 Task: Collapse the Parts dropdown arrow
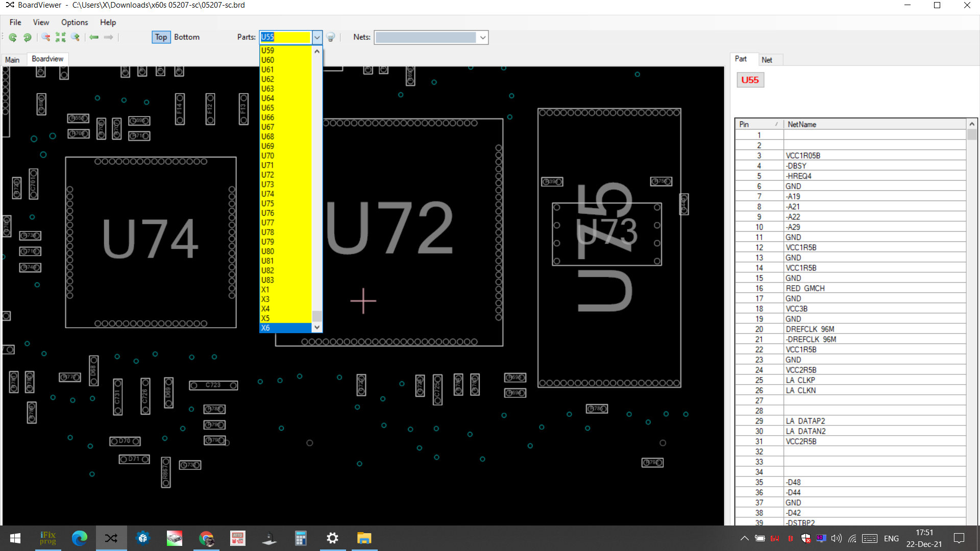tap(317, 37)
